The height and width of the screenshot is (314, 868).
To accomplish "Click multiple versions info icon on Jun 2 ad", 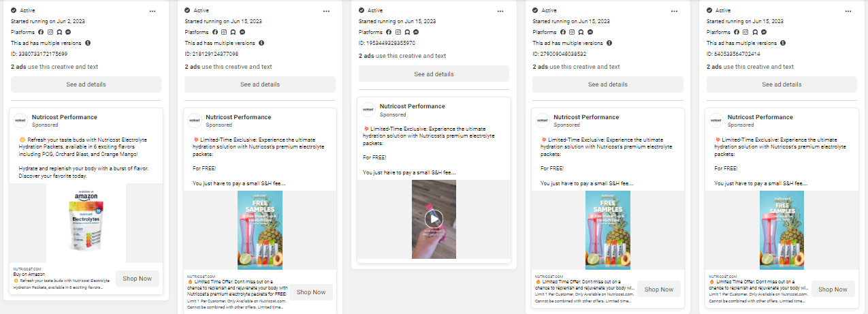I will 88,43.
